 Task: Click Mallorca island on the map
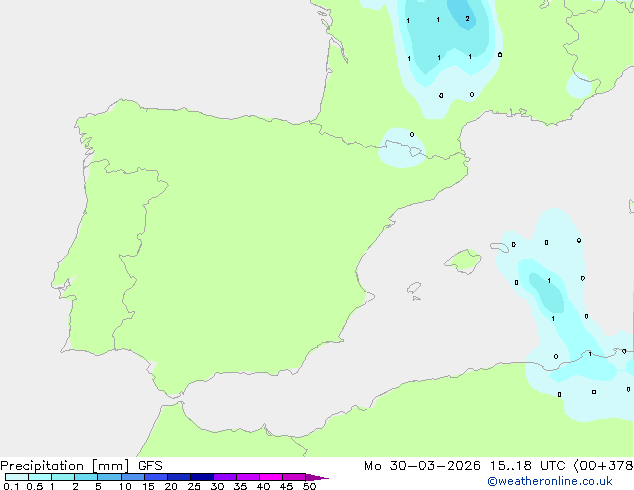point(464,261)
